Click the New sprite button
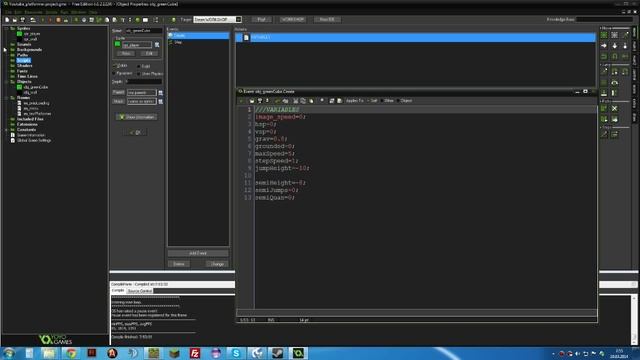 pos(126,53)
